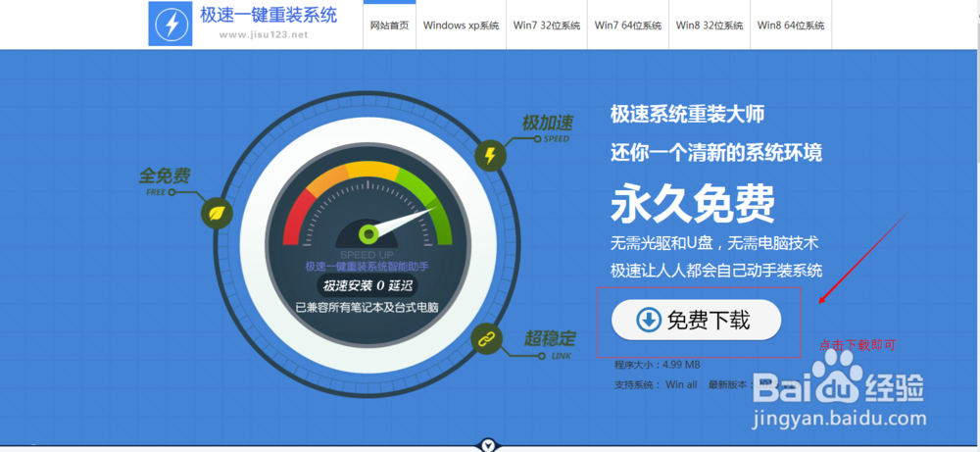The image size is (980, 452).
Task: Click the 程序大小：4.99 MB text
Action: click(657, 365)
